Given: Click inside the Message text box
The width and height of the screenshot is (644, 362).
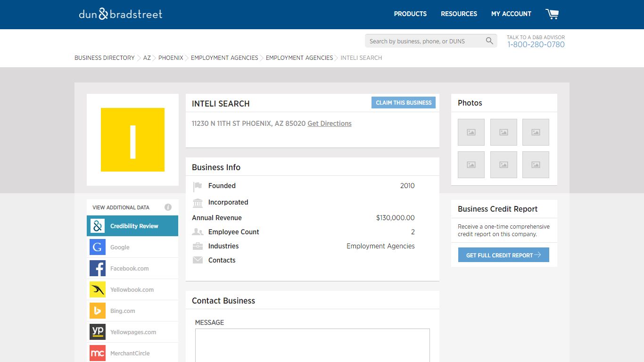Looking at the screenshot, I should pyautogui.click(x=313, y=345).
